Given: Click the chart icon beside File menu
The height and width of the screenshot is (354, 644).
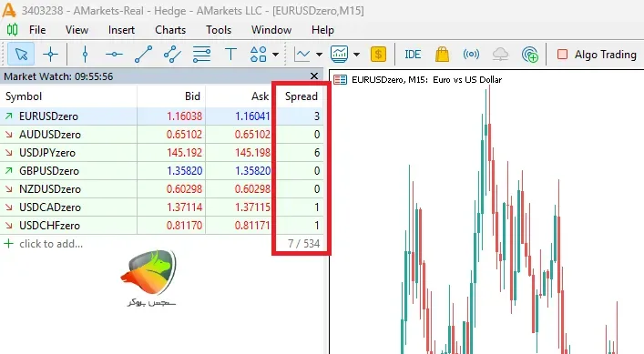Looking at the screenshot, I should [13, 29].
